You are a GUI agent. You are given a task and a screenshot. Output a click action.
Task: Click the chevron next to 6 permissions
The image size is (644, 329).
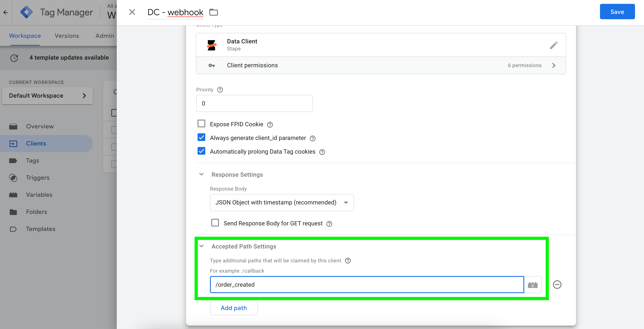(554, 65)
